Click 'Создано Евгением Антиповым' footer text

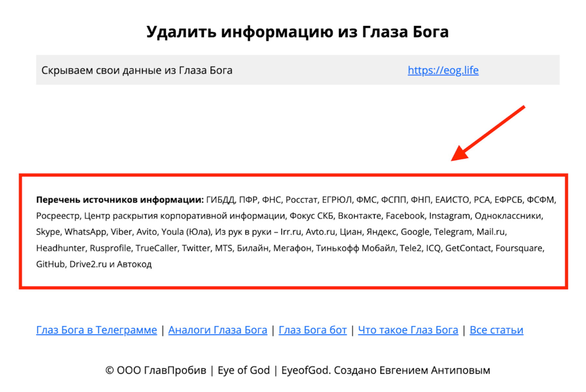[412, 371]
